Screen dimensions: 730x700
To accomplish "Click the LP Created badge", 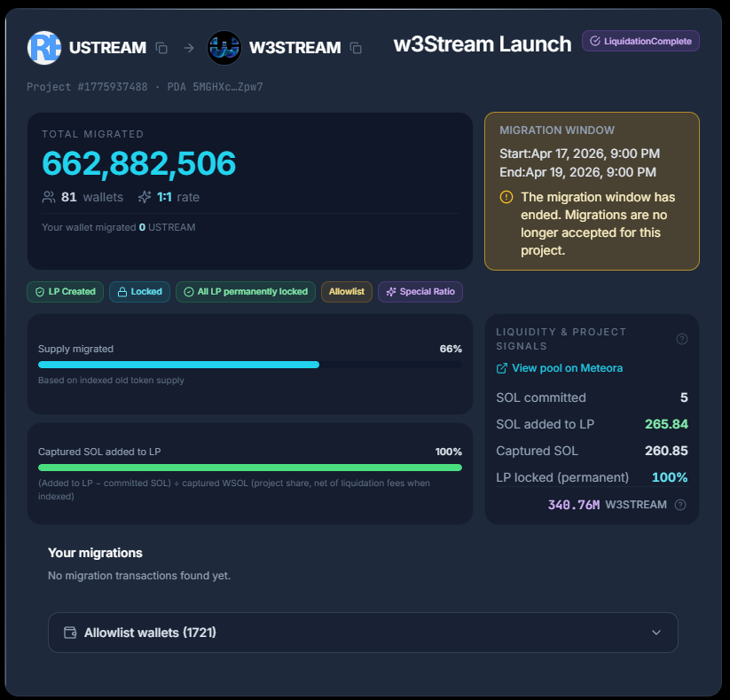I will click(x=65, y=292).
